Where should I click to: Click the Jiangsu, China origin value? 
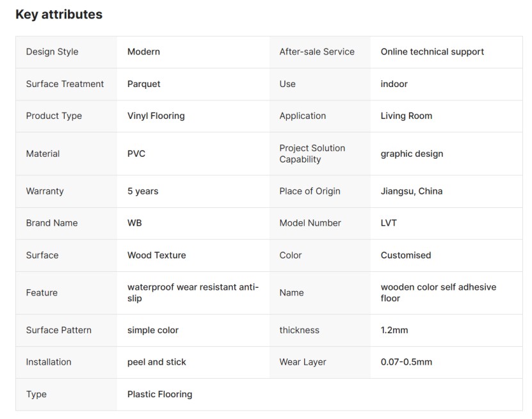click(x=411, y=191)
